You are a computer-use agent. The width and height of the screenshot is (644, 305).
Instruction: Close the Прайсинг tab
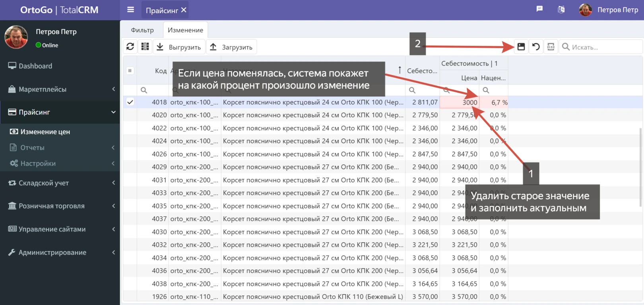tap(184, 10)
